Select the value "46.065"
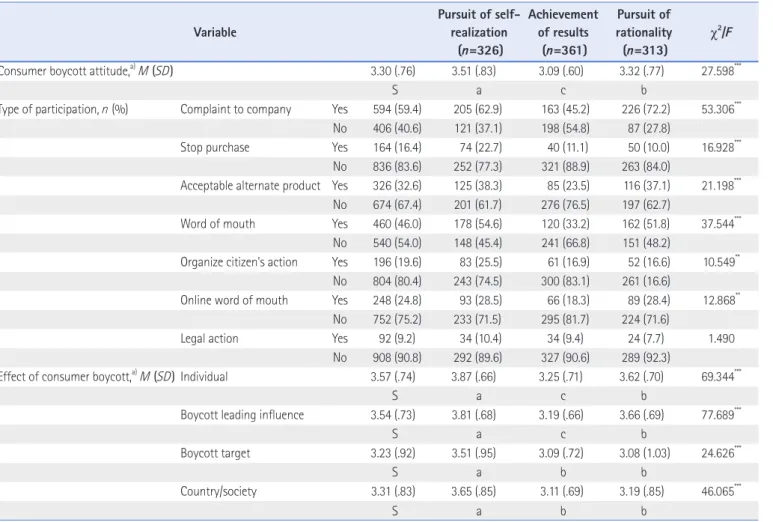This screenshot has height=522, width=773. point(718,491)
